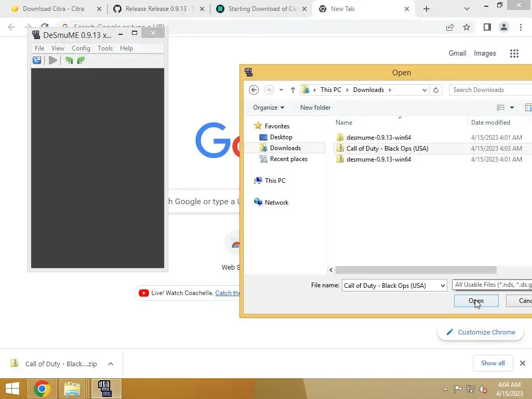The height and width of the screenshot is (399, 532).
Task: Click the horizontal scrollbar in the file list
Action: pos(416,270)
